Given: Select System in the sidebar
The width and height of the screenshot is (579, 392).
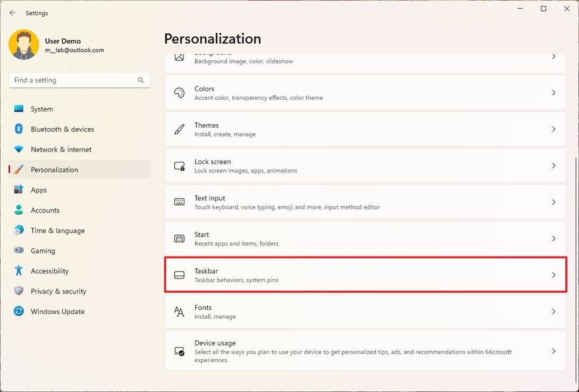Looking at the screenshot, I should 42,109.
